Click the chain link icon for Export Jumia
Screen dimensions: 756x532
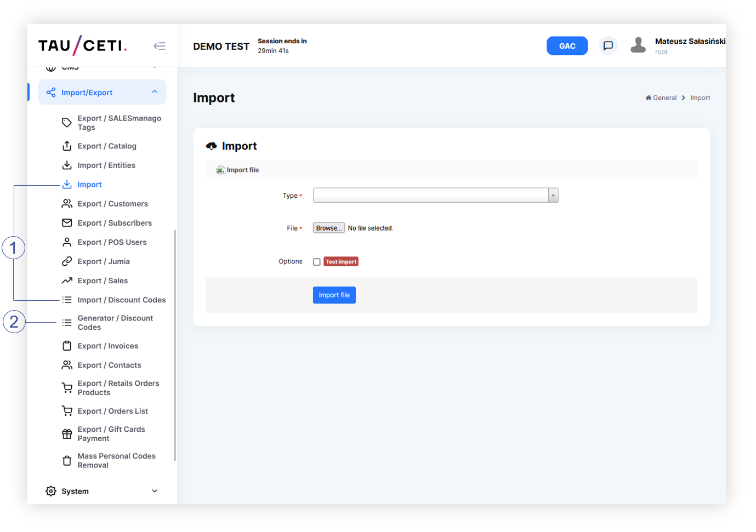coord(67,261)
